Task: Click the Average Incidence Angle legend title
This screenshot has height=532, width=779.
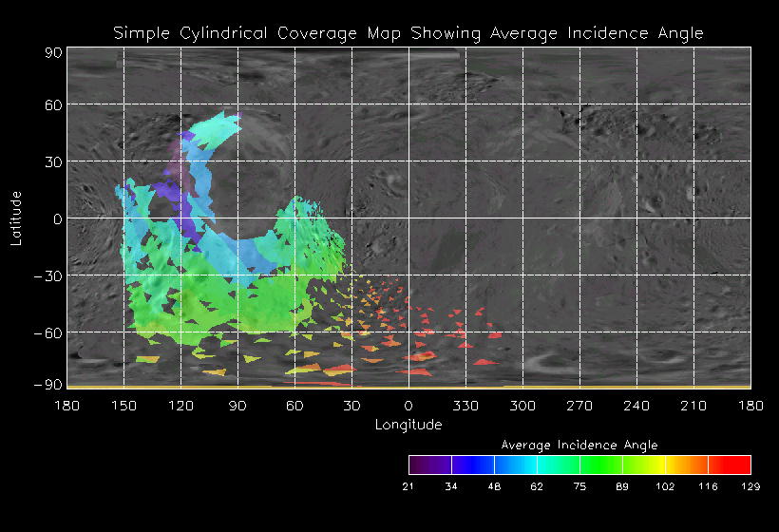Action: [579, 445]
